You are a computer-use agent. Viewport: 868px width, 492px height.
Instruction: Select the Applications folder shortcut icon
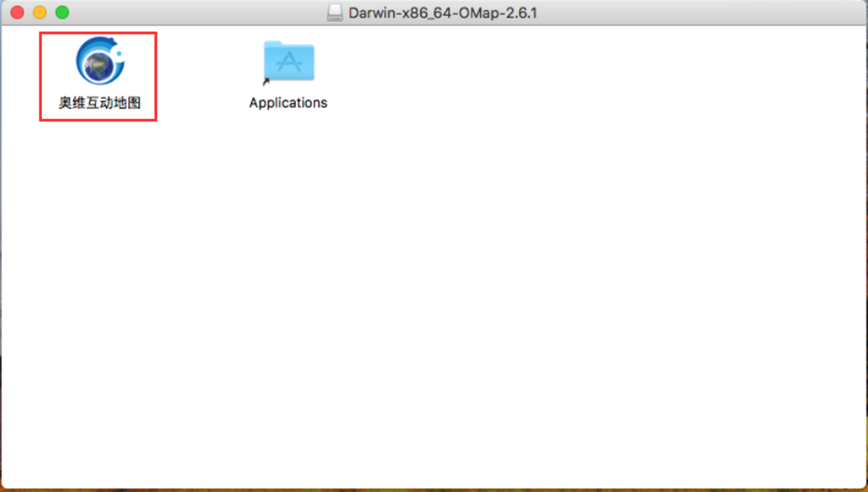(x=289, y=61)
